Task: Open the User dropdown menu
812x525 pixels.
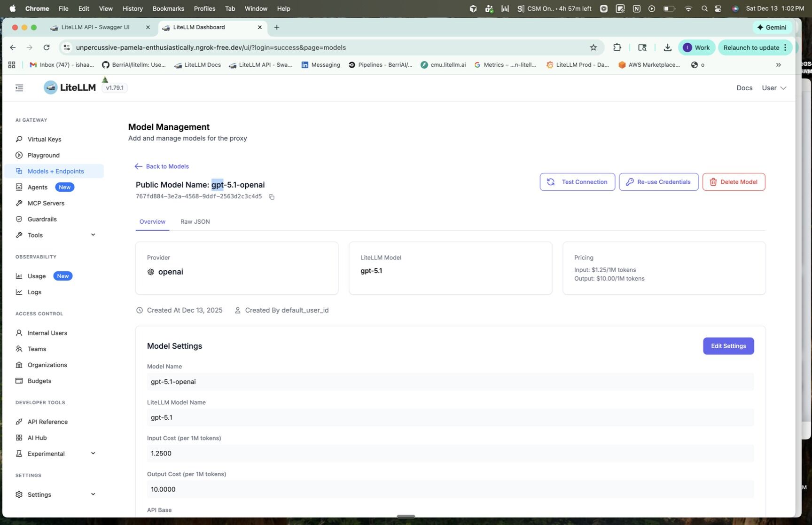Action: pos(774,88)
